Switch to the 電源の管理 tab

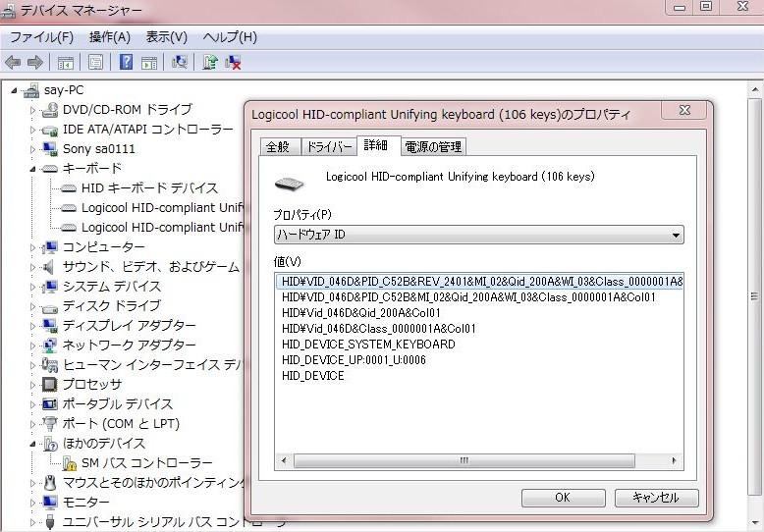pyautogui.click(x=433, y=146)
